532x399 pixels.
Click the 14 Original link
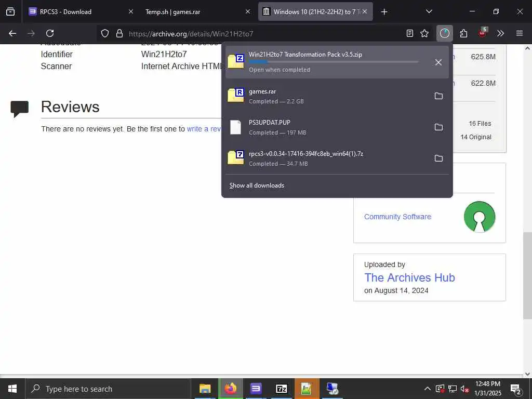(476, 137)
